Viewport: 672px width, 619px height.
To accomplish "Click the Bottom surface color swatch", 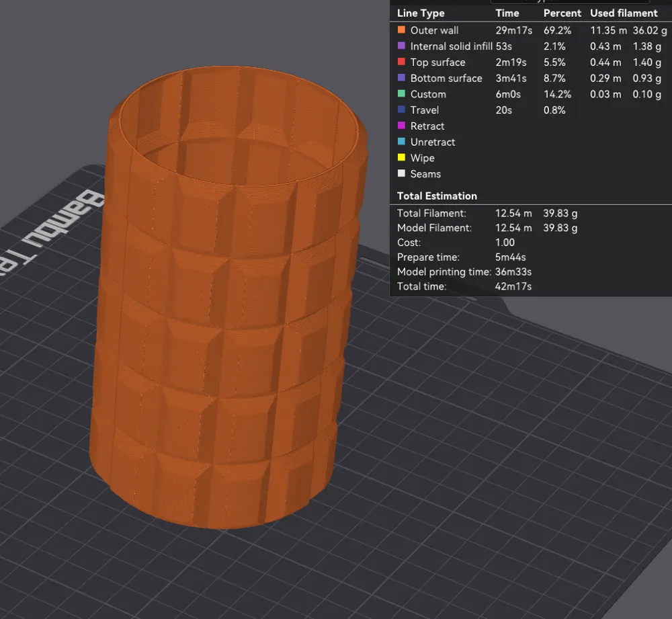I will (x=401, y=77).
